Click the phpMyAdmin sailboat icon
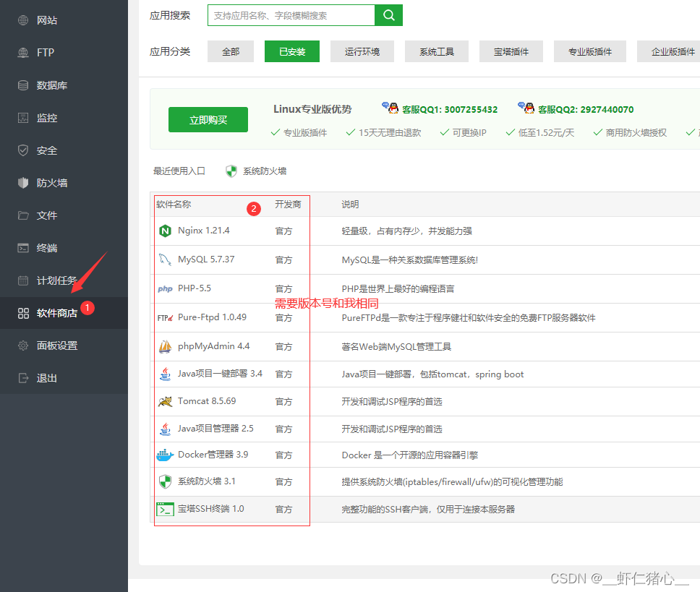This screenshot has width=700, height=592. click(165, 347)
